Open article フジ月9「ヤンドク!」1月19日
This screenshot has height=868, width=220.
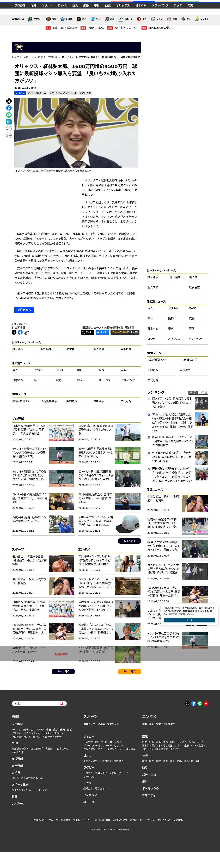tap(96, 560)
